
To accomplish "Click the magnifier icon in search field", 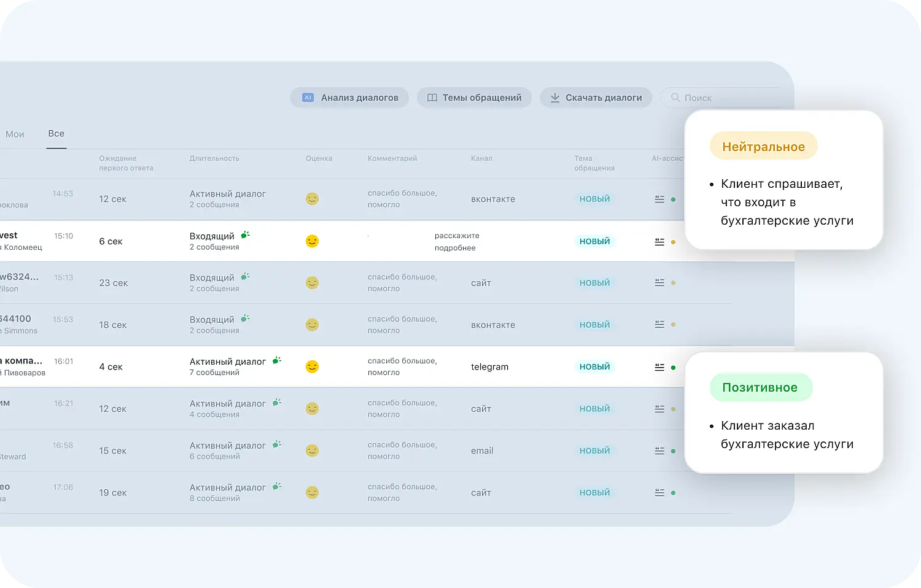I will (675, 98).
